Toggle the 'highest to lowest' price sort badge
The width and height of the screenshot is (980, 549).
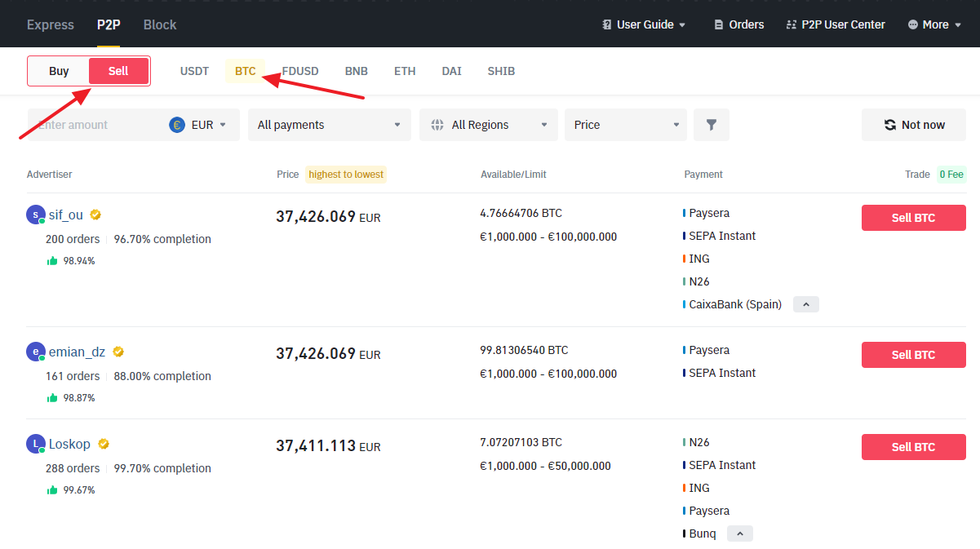click(x=345, y=174)
